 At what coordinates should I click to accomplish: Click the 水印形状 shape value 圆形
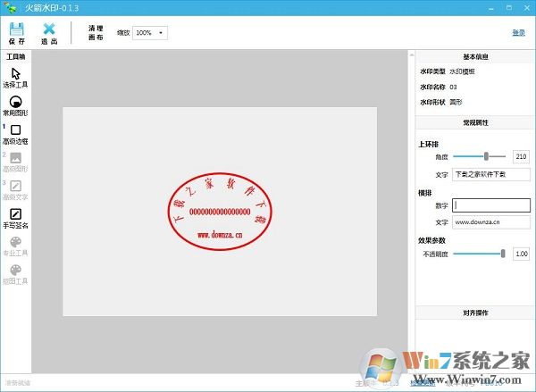pyautogui.click(x=456, y=102)
